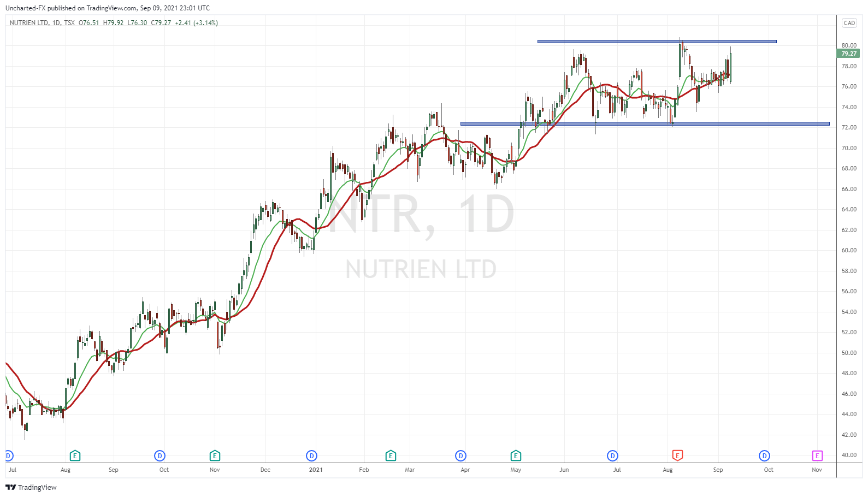Click the change value +2.41 (+3.14%)
868x497 pixels.
coord(197,23)
